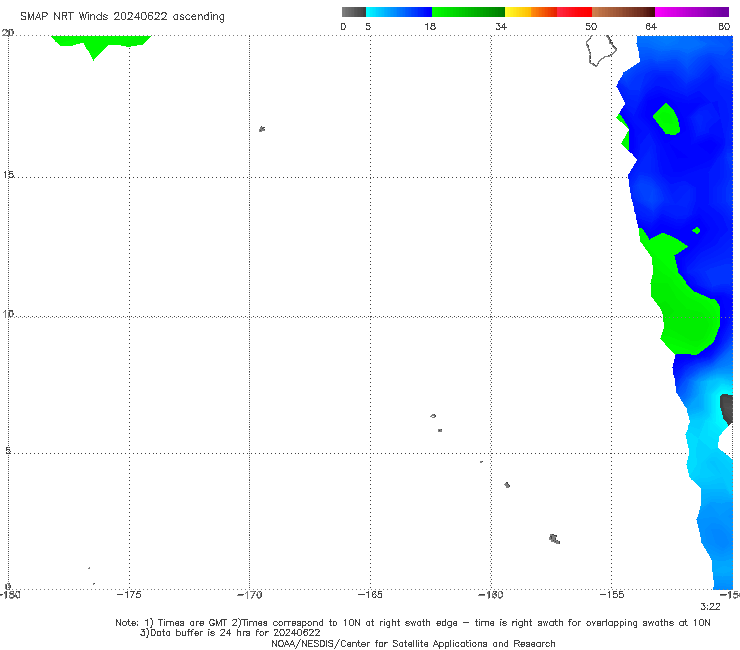Click the colorbar label '50'
The width and height of the screenshot is (740, 650).
click(591, 26)
